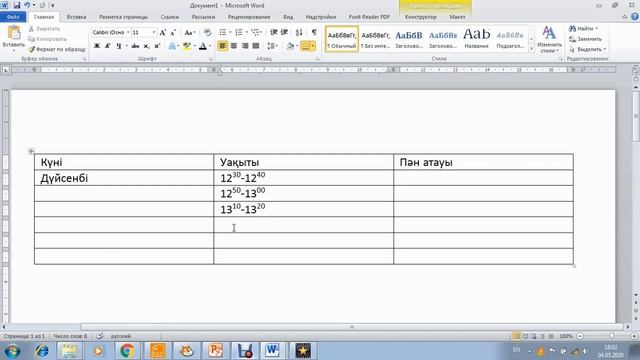Select Align Right paragraph alignment
The width and height of the screenshot is (640, 360).
point(245,46)
